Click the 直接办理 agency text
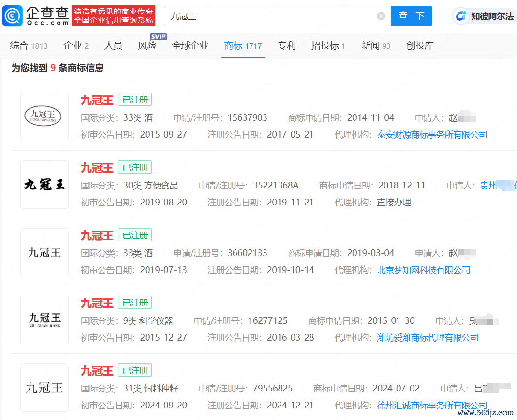Viewport: 517px width, 420px height. (394, 202)
